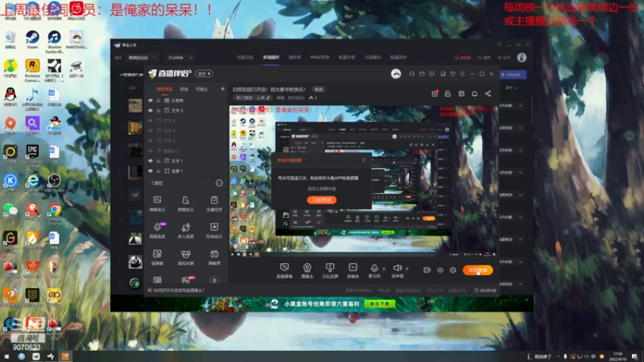The width and height of the screenshot is (644, 362).
Task: Open the 榜单助手 tool
Action: click(x=214, y=230)
